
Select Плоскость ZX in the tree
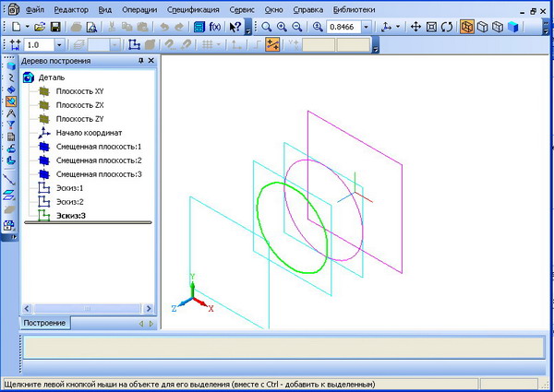point(79,105)
